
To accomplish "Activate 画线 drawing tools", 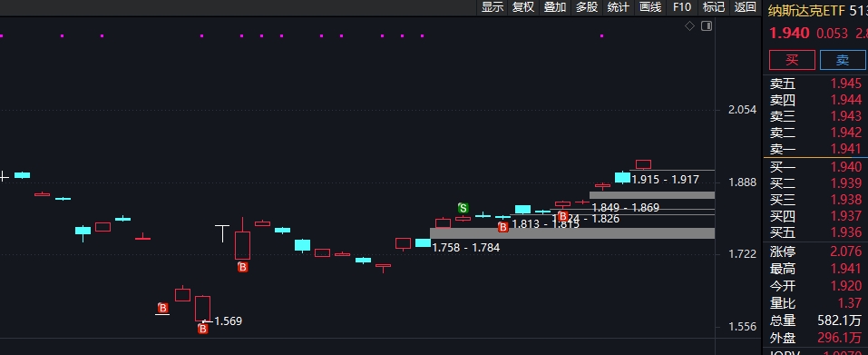I will click(x=650, y=7).
